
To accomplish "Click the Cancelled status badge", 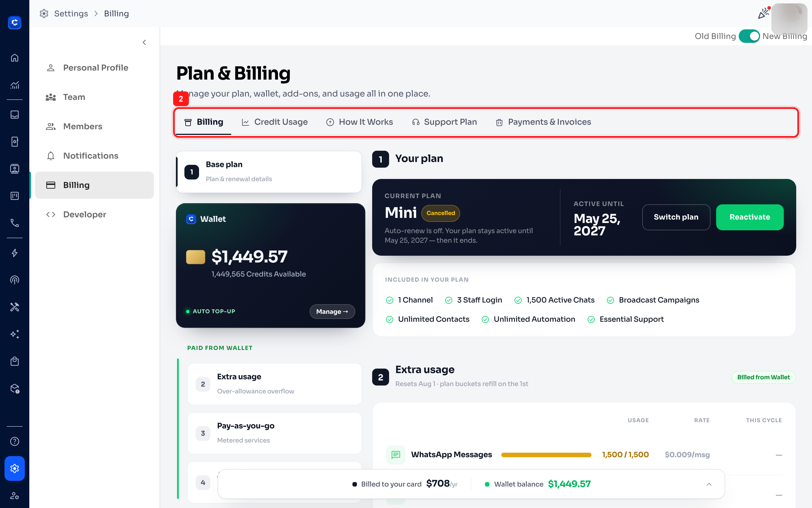I will (x=441, y=213).
